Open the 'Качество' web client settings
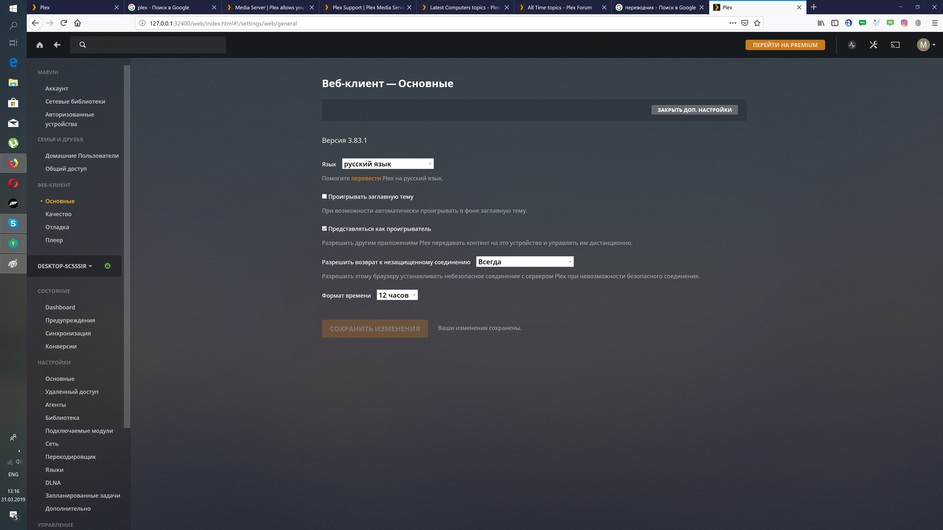 [x=58, y=214]
